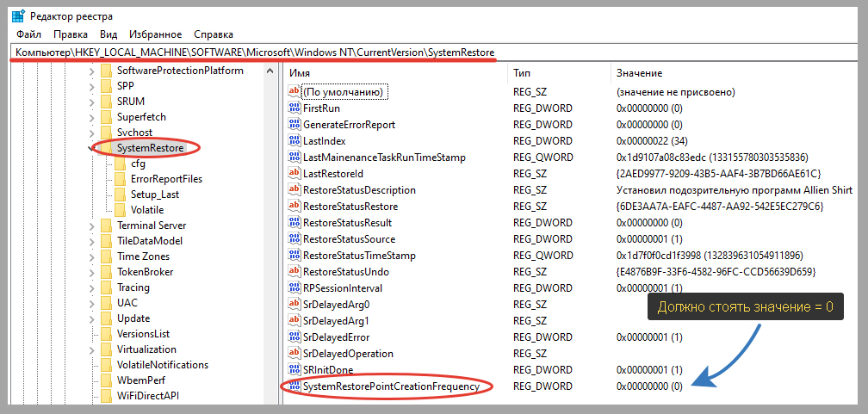Open the Справка menu
Image resolution: width=868 pixels, height=414 pixels.
point(214,34)
